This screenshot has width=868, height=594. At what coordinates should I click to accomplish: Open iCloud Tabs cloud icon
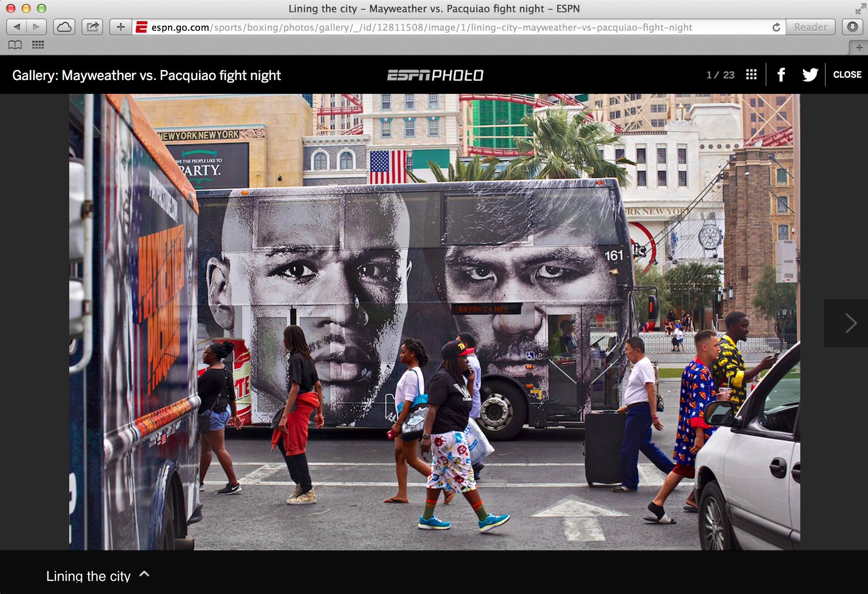tap(64, 27)
